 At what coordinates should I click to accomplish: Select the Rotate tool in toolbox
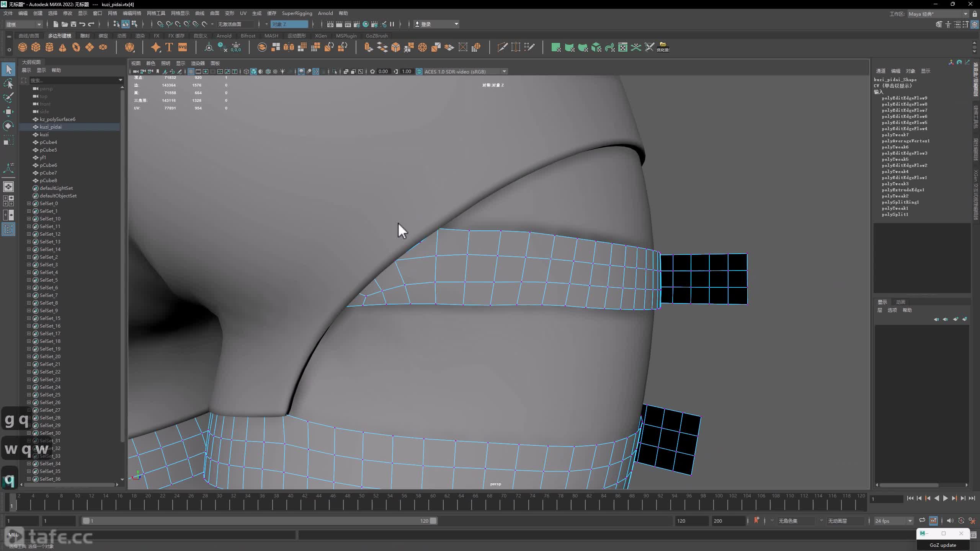pos(8,126)
